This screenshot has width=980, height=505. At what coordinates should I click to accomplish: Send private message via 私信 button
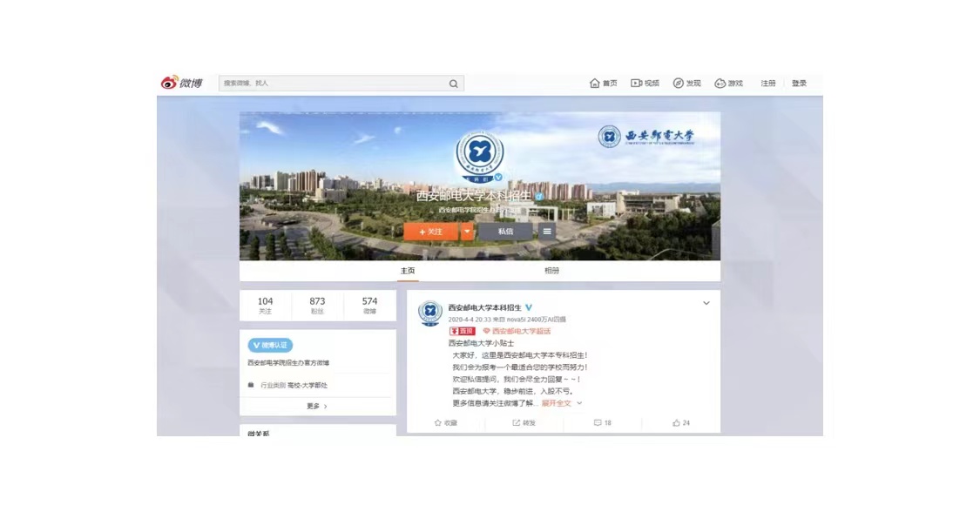(505, 232)
